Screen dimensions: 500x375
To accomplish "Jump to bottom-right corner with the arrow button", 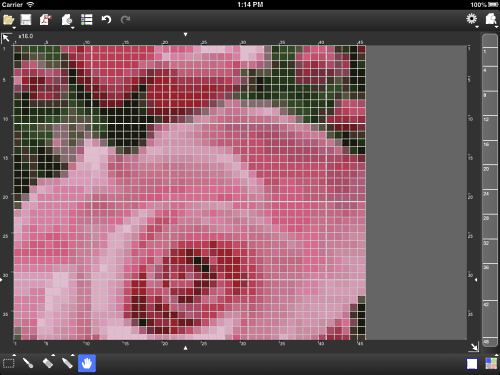I will tap(474, 347).
